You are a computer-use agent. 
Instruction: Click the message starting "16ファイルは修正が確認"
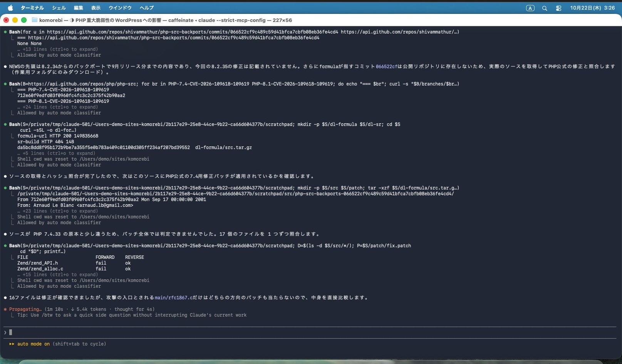click(x=189, y=298)
